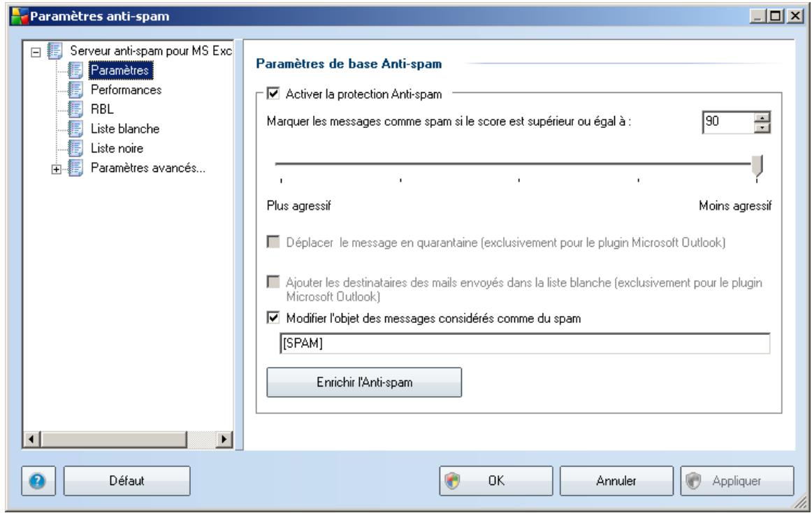Open the Performances settings page
The width and height of the screenshot is (812, 513).
pyautogui.click(x=126, y=89)
